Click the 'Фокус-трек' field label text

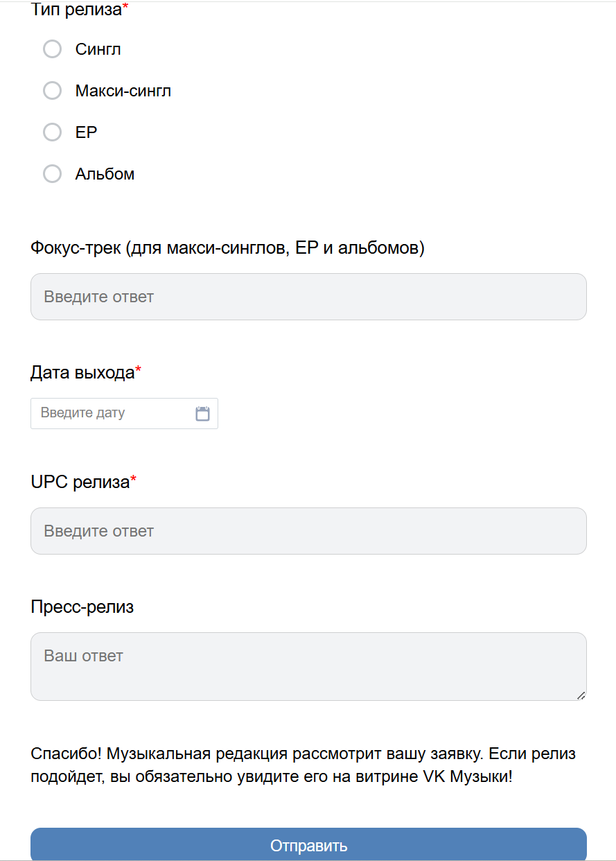(227, 247)
